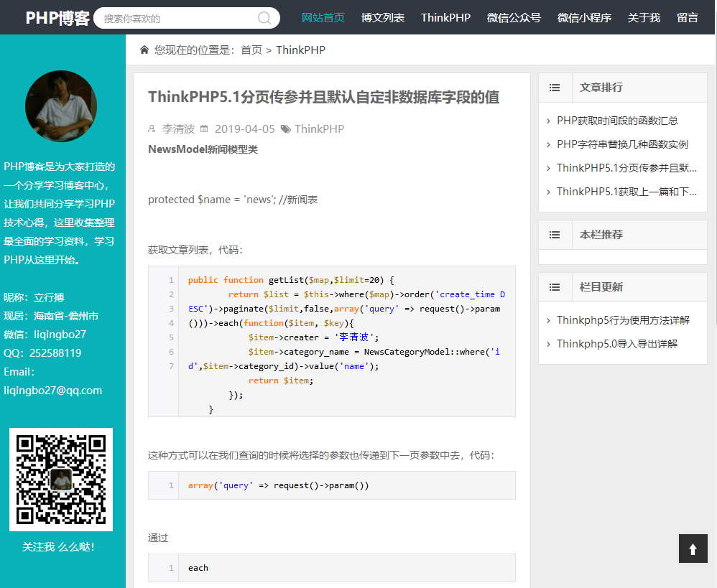Click the search magnifier icon
Viewport: 717px width, 588px height.
click(x=264, y=18)
